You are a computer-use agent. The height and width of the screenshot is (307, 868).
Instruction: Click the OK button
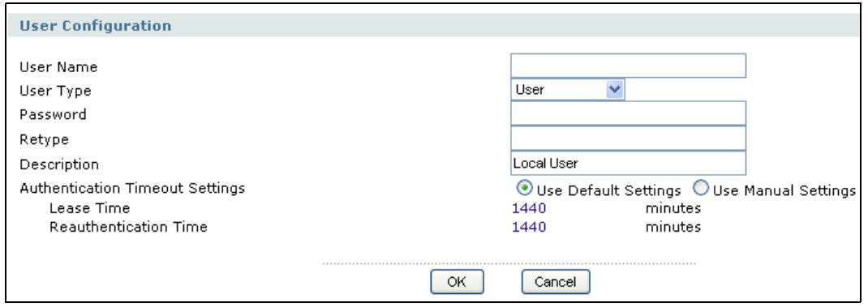click(458, 282)
